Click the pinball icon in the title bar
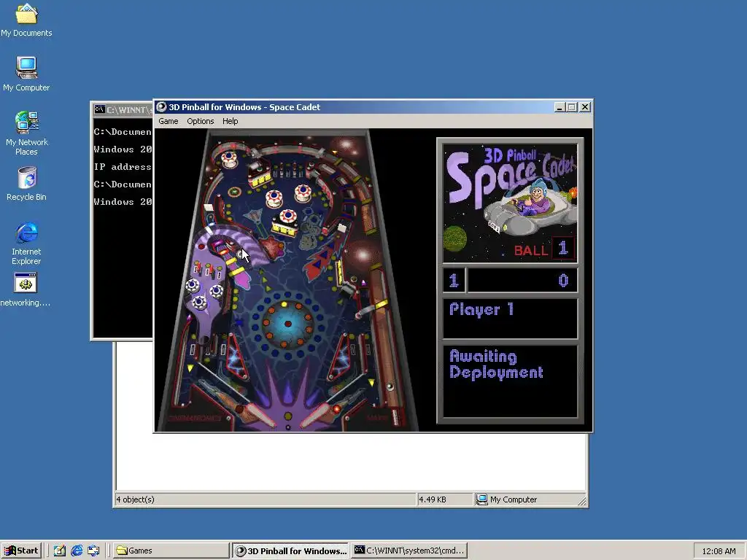747x560 pixels. tap(161, 106)
